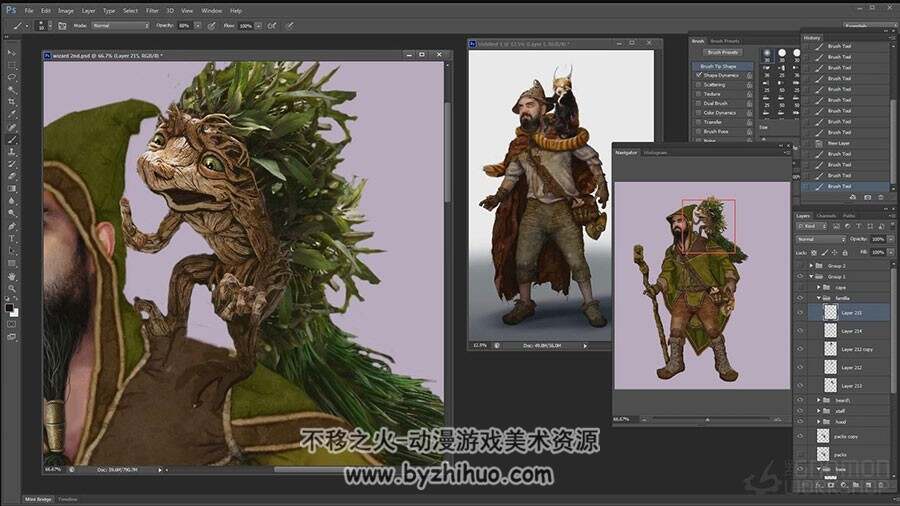Expand the staff layer group
This screenshot has width=900, height=506.
[x=818, y=411]
